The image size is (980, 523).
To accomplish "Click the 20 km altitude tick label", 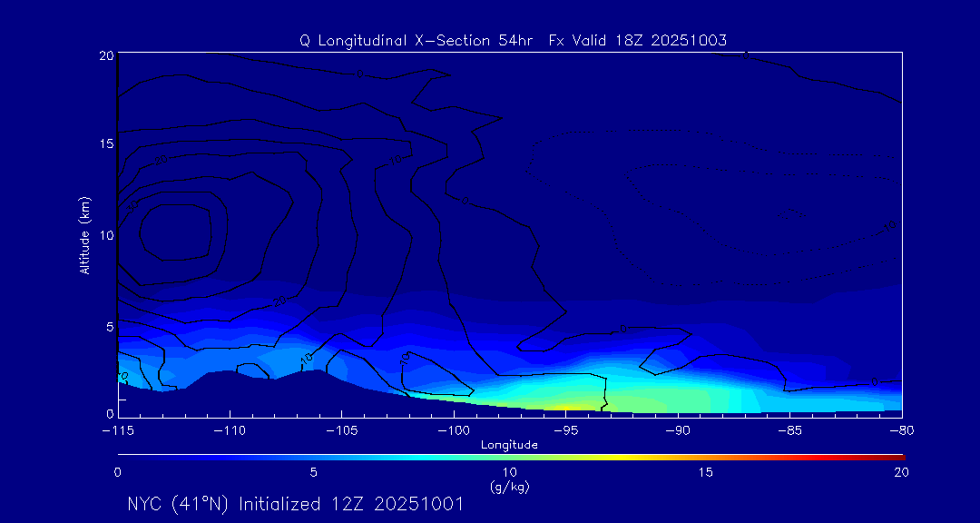I will 104,55.
